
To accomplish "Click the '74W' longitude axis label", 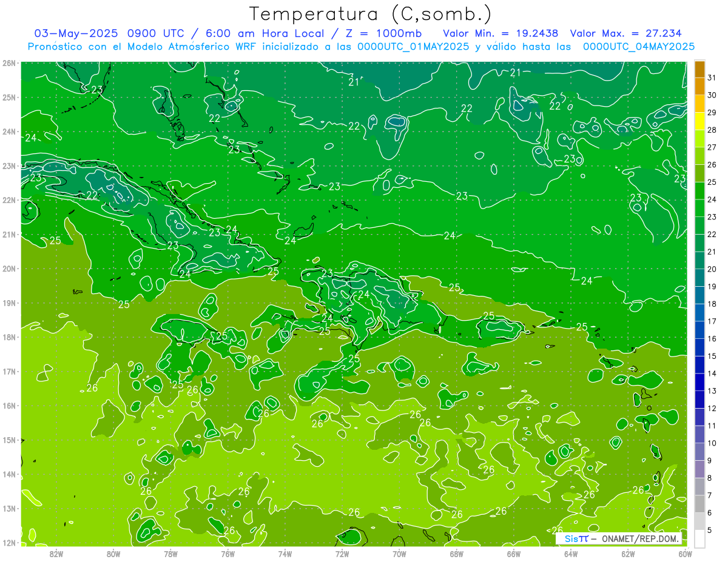I will (285, 554).
